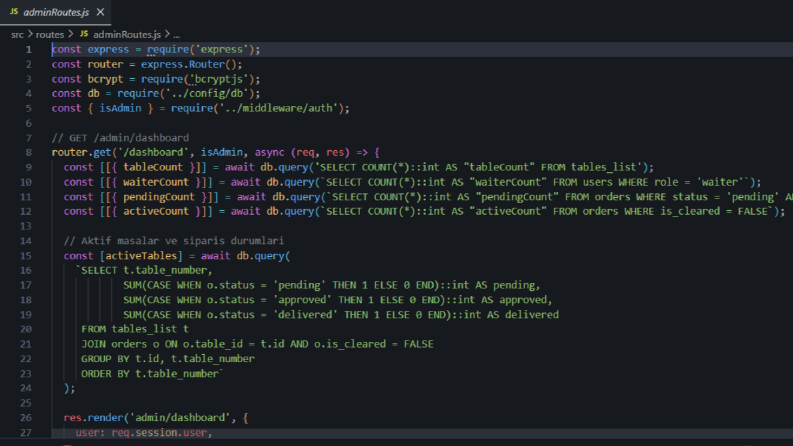Click 'FROM tables_list t' on line 20
Screen dimensions: 793x446
(135, 329)
